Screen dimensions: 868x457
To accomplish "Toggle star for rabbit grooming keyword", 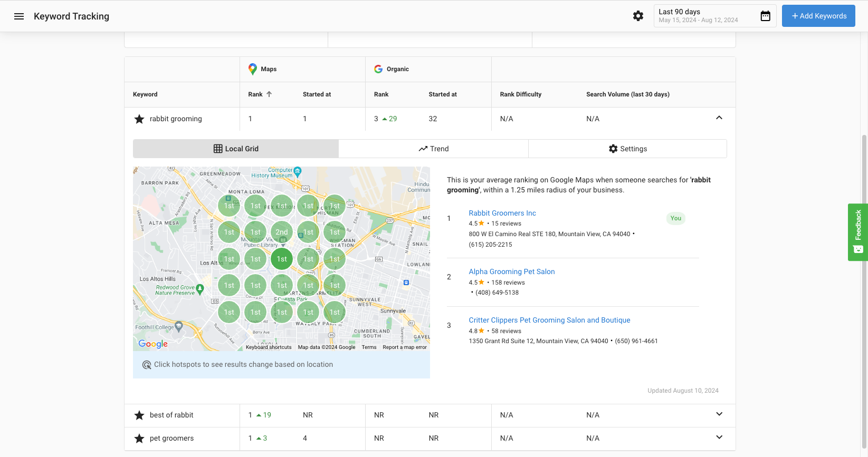I will [139, 119].
